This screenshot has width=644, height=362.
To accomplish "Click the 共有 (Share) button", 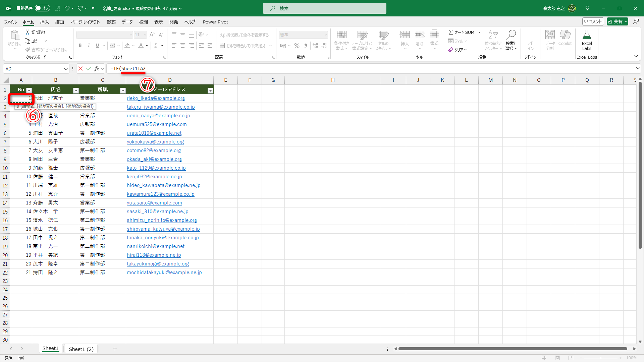I will tap(617, 21).
